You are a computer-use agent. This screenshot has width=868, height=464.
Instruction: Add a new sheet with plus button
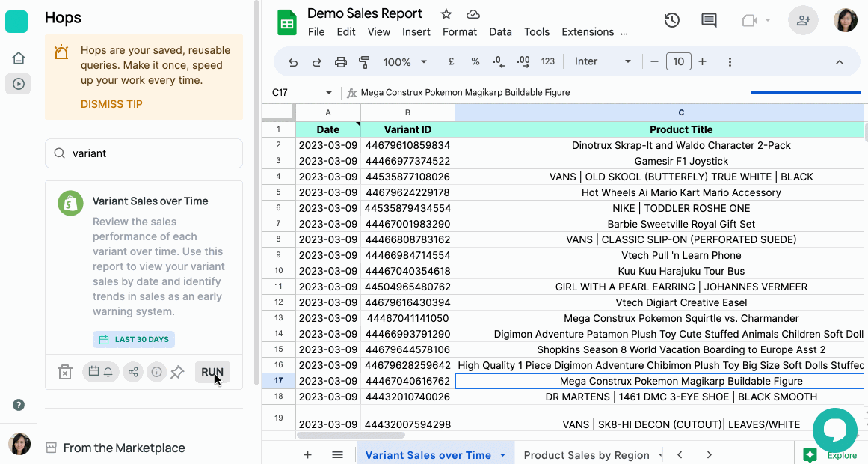(x=307, y=454)
